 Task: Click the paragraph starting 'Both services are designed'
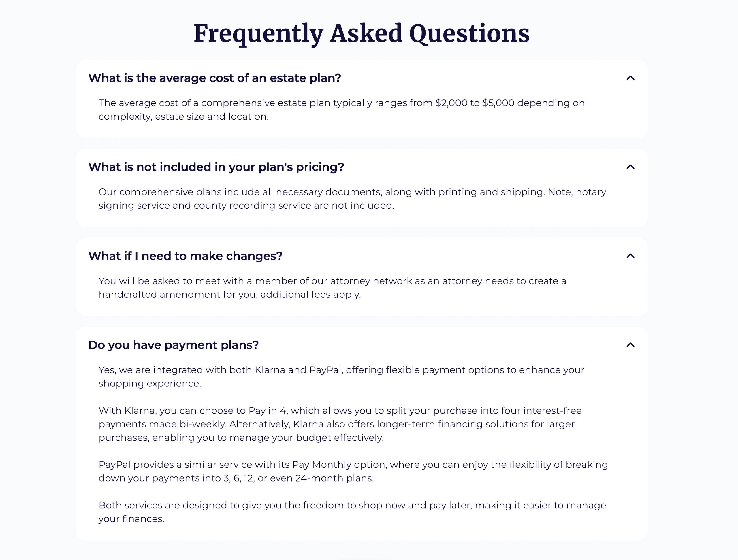pos(352,512)
